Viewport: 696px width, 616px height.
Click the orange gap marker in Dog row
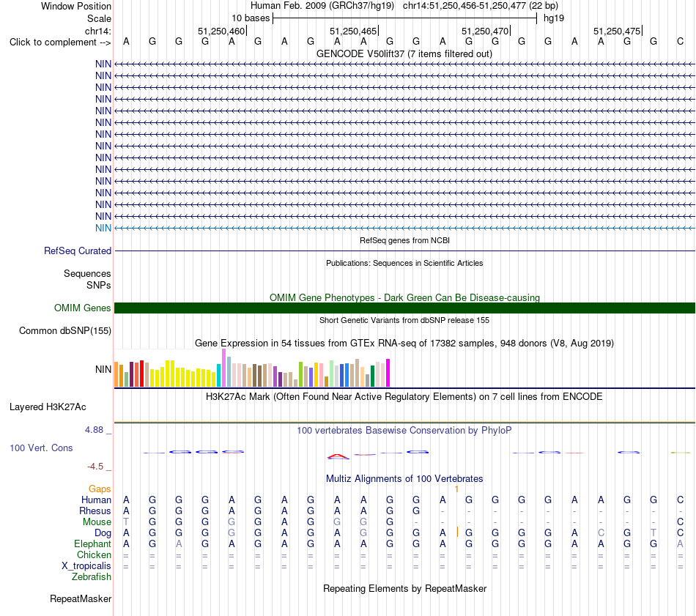(457, 532)
